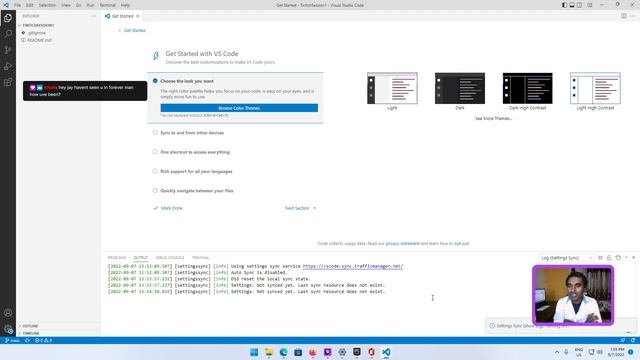Choose the Light theme thumbnail

(x=392, y=88)
